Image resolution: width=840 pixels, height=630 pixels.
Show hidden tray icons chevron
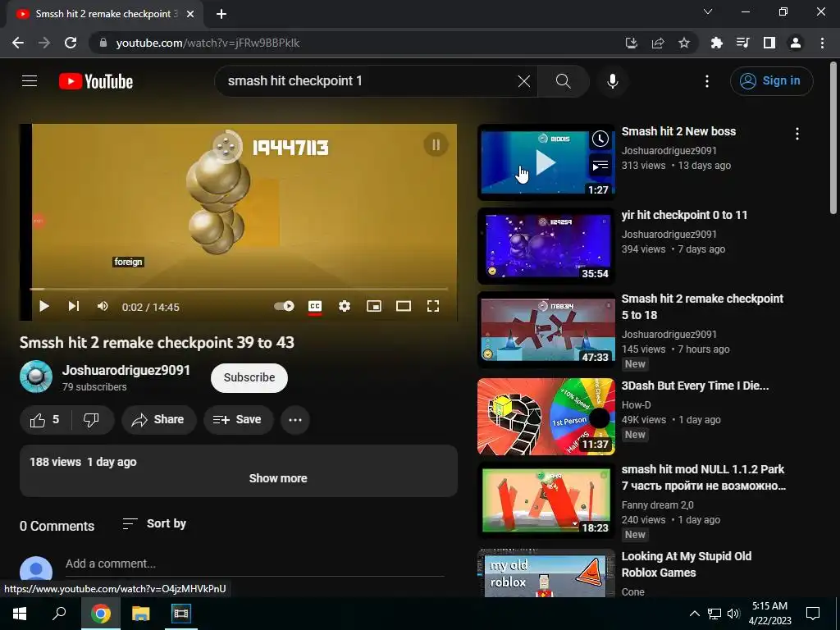pos(694,614)
